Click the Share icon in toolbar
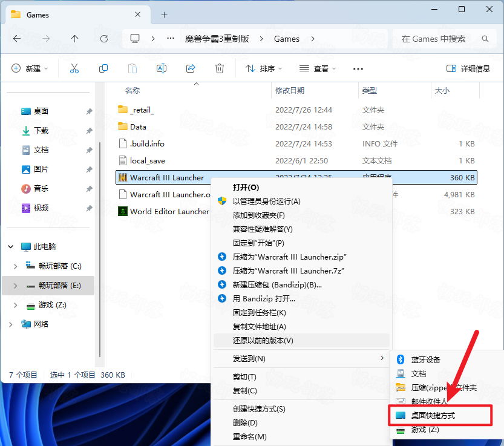 tap(191, 68)
